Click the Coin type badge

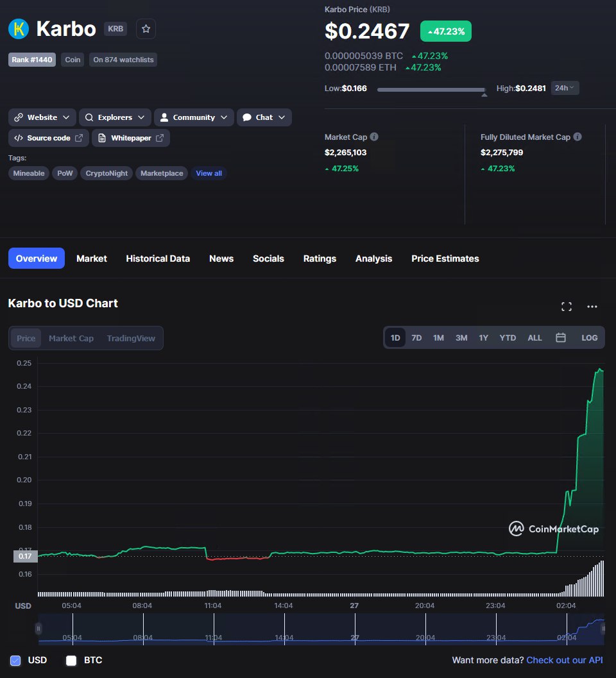click(x=73, y=60)
